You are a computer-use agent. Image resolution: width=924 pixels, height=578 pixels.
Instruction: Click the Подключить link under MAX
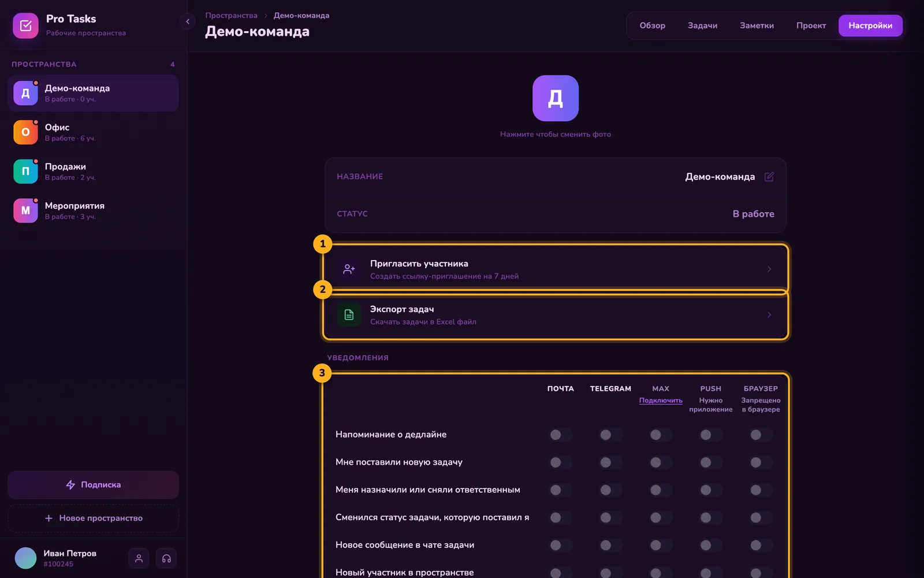(x=661, y=401)
